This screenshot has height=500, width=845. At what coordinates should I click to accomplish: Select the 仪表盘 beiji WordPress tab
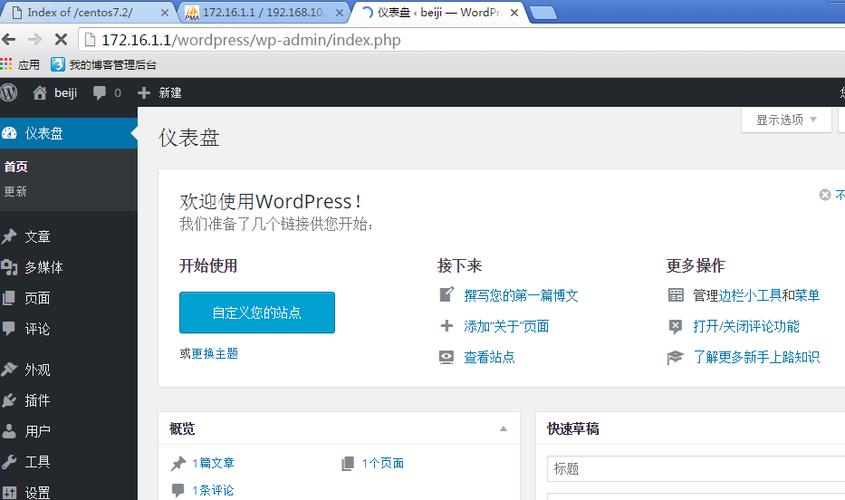click(438, 12)
